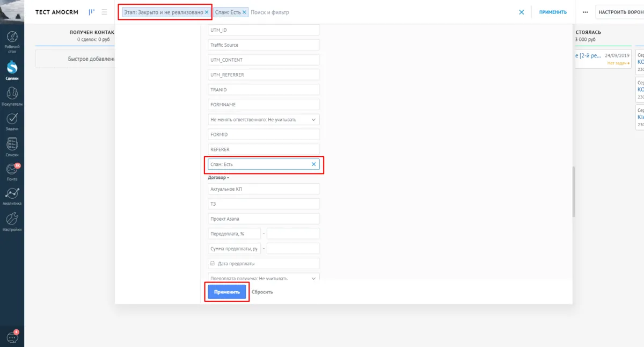Switch to list view icon

[104, 12]
